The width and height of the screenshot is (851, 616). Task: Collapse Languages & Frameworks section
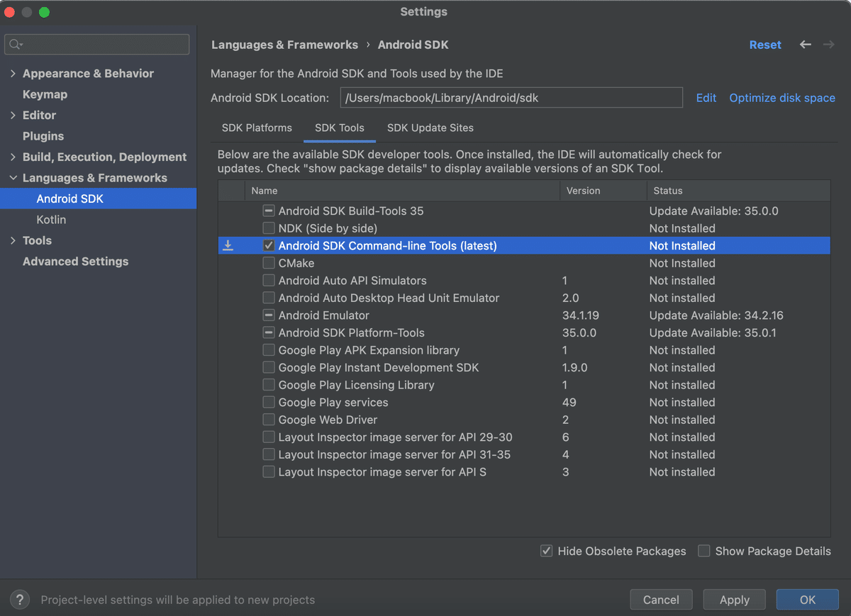coord(13,178)
